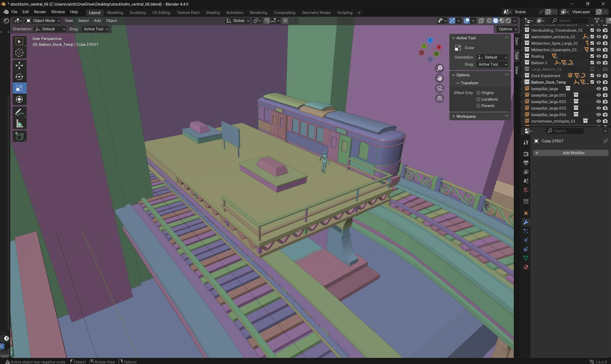Enable the Origins checkbox under Affect Only
The image size is (611, 364).
[x=478, y=93]
